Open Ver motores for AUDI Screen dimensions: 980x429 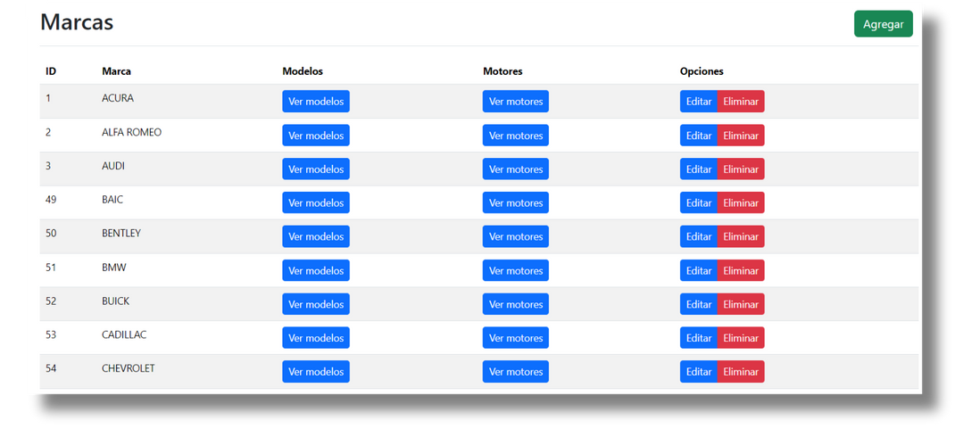click(516, 169)
